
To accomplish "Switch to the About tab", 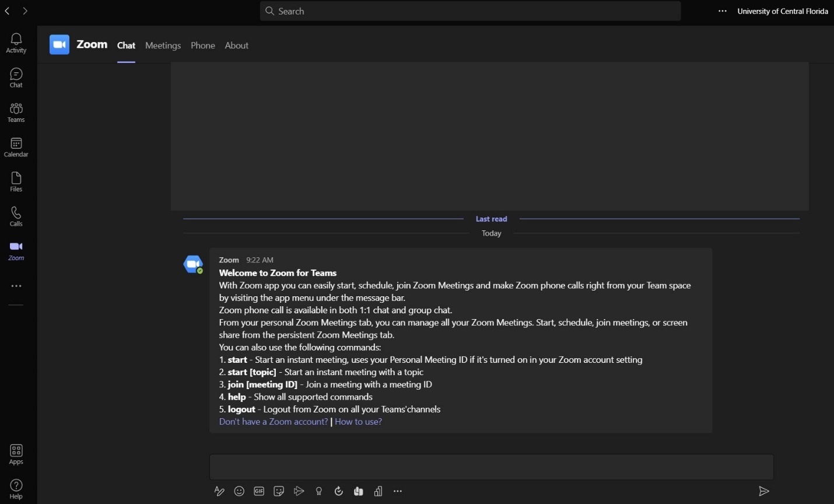I will [x=237, y=45].
